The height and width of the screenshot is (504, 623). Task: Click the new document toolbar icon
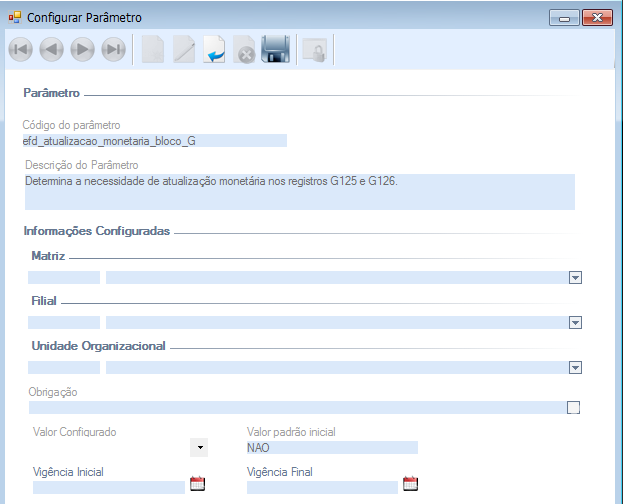pyautogui.click(x=153, y=50)
